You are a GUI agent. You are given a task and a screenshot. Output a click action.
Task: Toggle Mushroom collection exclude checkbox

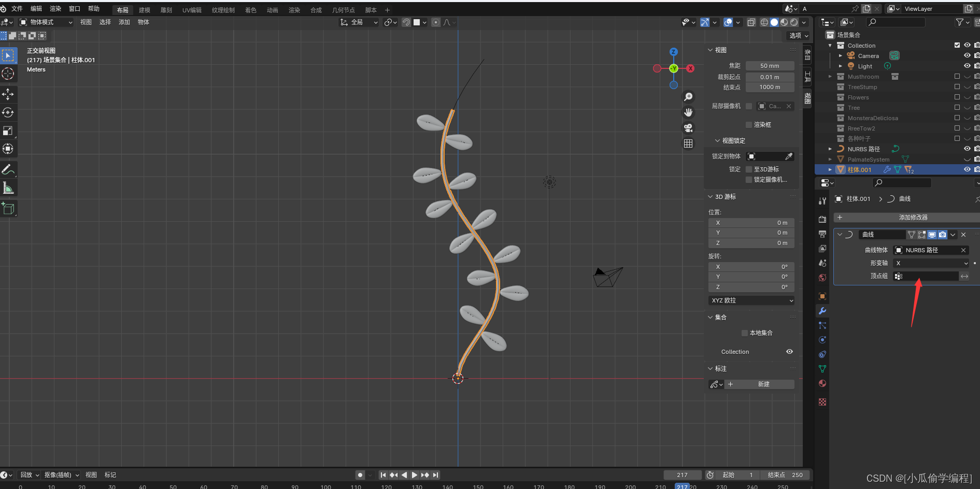click(x=957, y=76)
